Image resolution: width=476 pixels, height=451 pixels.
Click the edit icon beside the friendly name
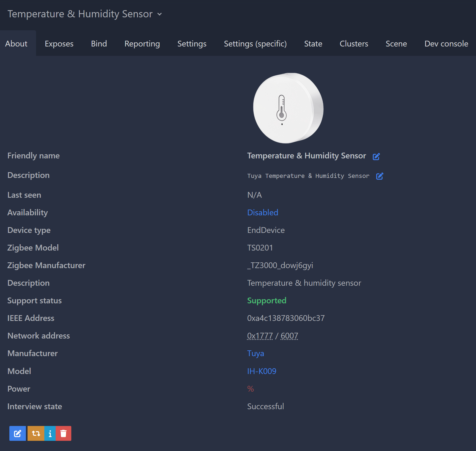pos(376,156)
